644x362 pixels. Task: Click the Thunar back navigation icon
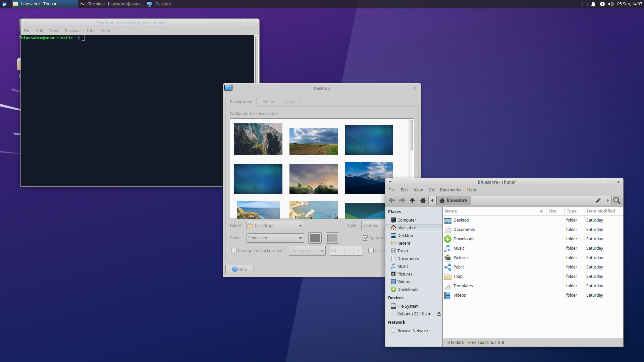point(391,200)
